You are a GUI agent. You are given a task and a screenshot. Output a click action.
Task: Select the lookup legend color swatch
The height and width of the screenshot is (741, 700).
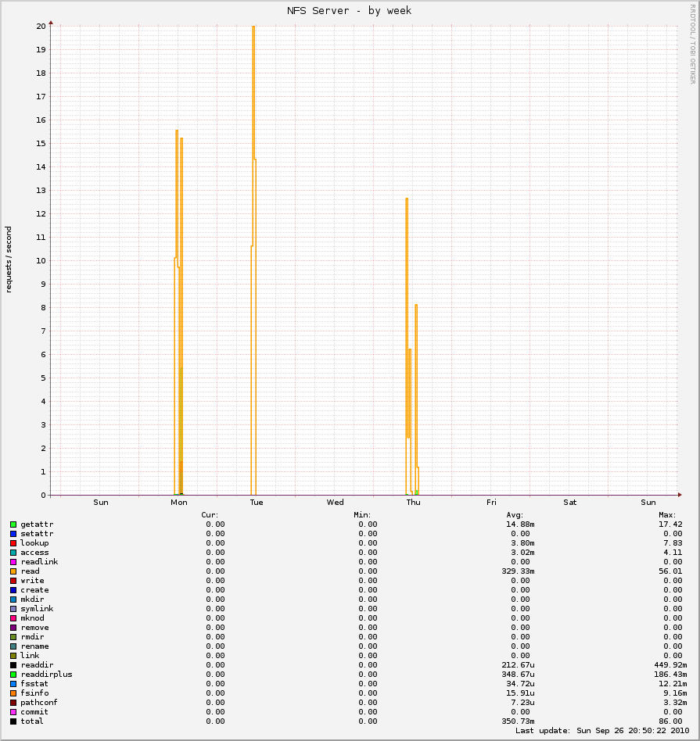click(x=13, y=543)
